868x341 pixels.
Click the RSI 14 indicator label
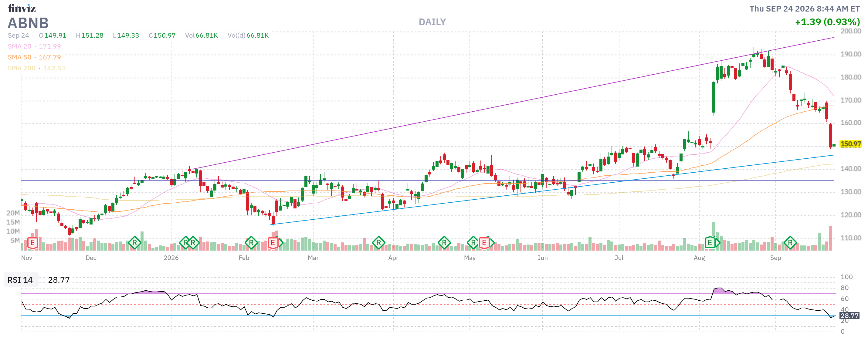point(20,280)
